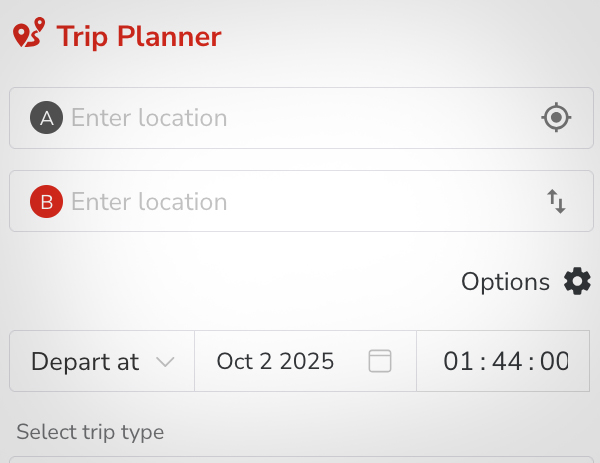The image size is (600, 463).
Task: Open the trip type selector below the label
Action: [300, 458]
